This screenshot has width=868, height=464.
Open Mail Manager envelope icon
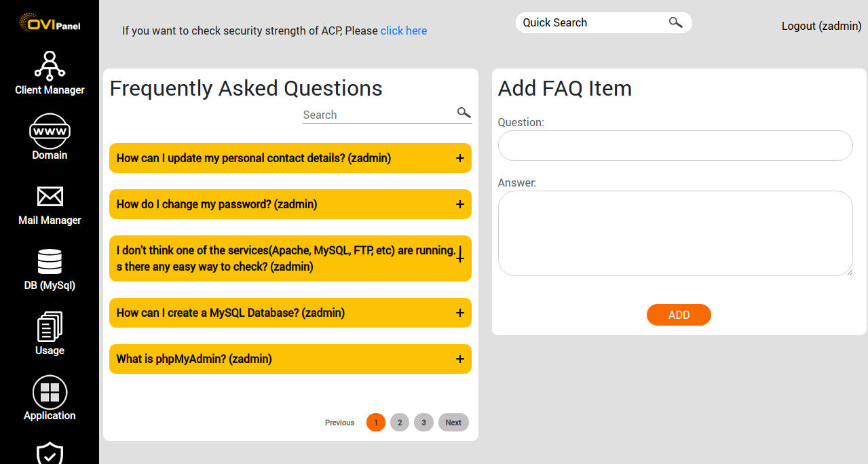[50, 197]
